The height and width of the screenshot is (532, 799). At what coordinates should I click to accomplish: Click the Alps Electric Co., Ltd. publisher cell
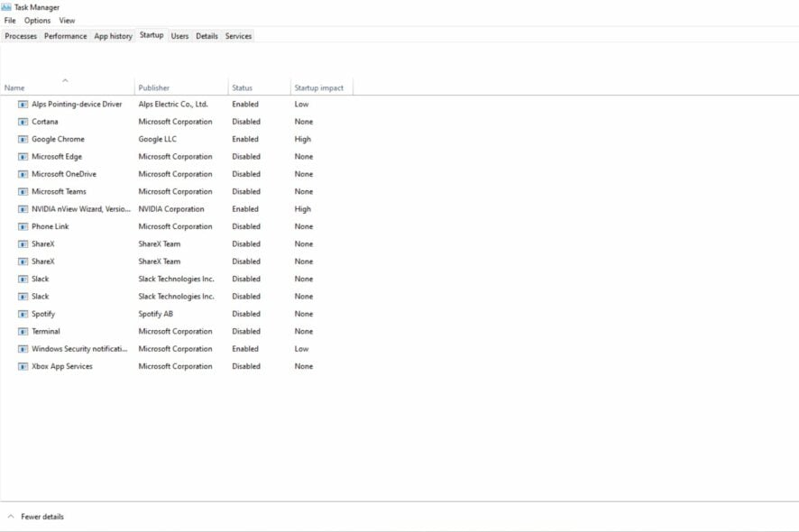click(x=173, y=104)
